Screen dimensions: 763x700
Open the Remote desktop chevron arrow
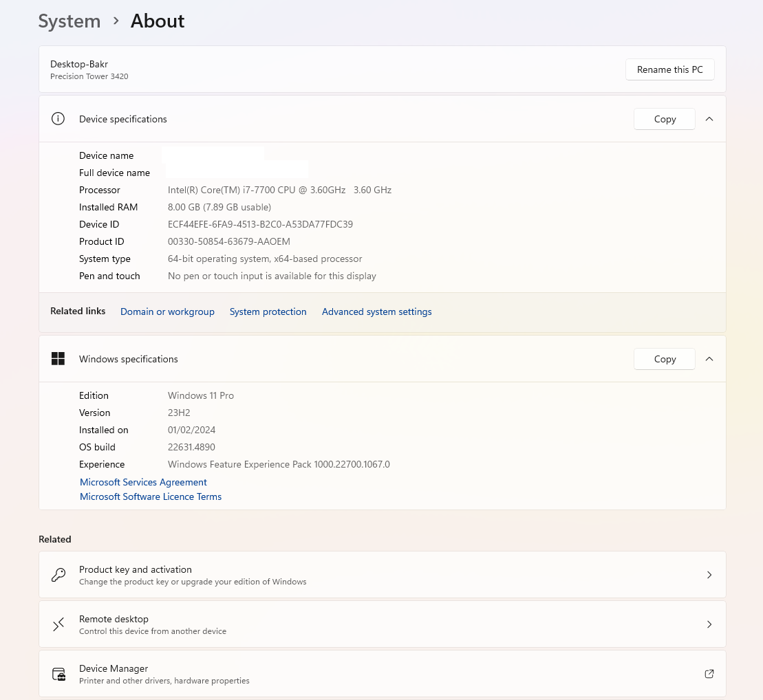[709, 624]
